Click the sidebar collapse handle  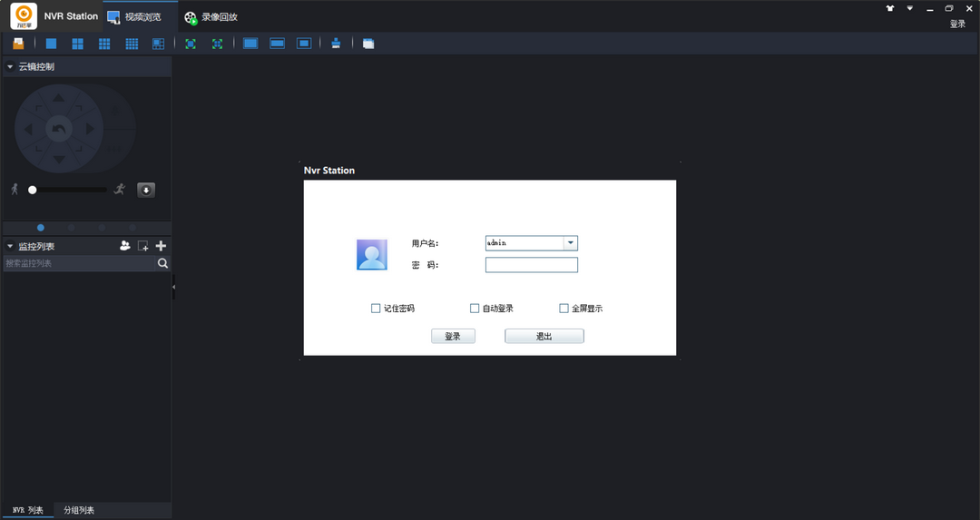point(173,287)
